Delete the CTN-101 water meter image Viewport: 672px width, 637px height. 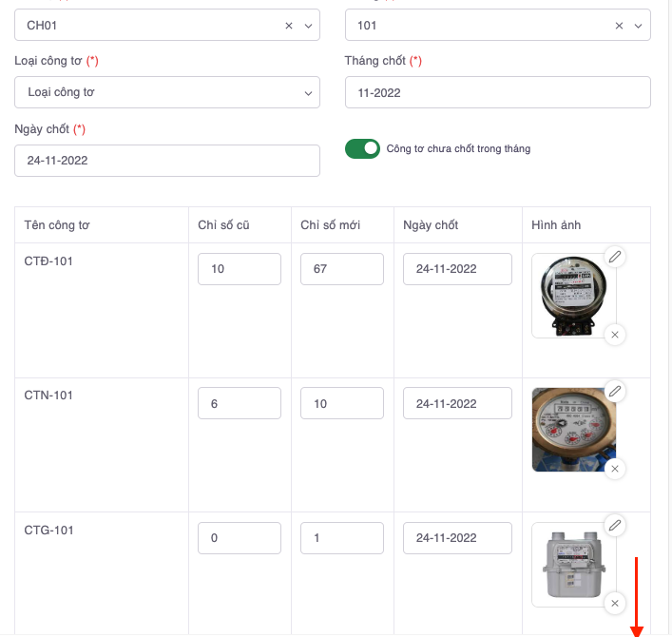(x=615, y=469)
